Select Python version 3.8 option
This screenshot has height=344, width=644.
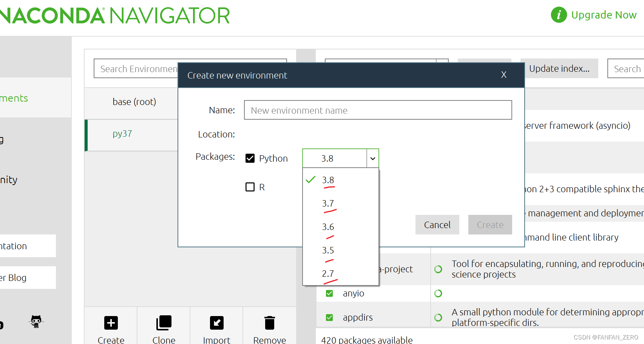[x=341, y=180]
